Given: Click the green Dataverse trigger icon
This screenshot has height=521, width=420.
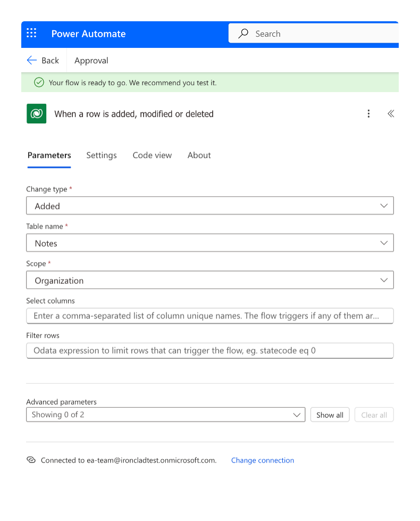Looking at the screenshot, I should pyautogui.click(x=37, y=114).
